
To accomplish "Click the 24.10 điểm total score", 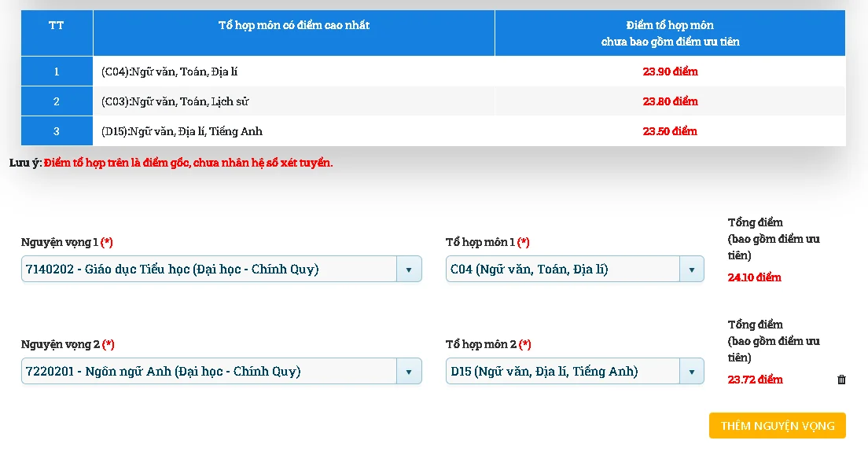I will coord(754,277).
